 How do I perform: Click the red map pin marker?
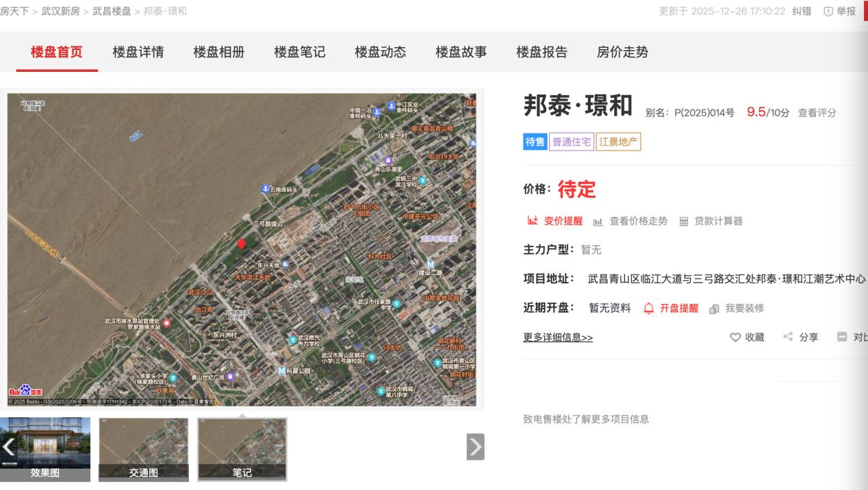241,245
